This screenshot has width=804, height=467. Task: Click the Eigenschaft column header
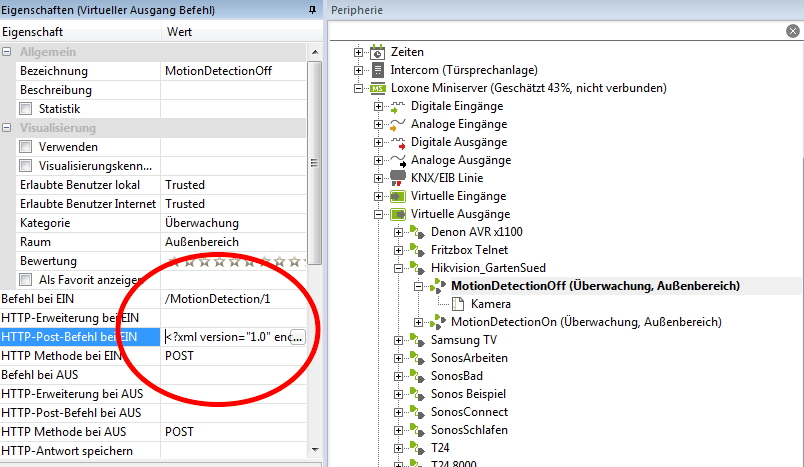81,32
